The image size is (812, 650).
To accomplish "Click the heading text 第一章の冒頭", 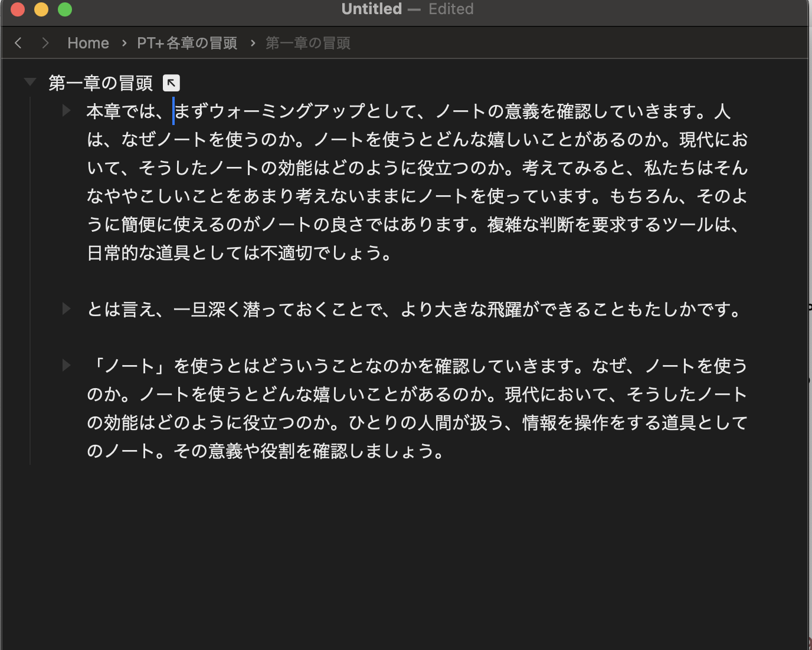I will point(100,83).
